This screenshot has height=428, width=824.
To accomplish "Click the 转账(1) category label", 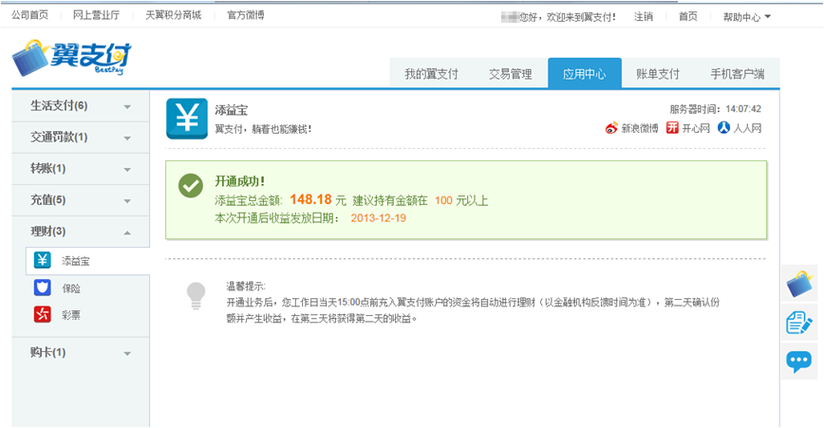I will [48, 168].
